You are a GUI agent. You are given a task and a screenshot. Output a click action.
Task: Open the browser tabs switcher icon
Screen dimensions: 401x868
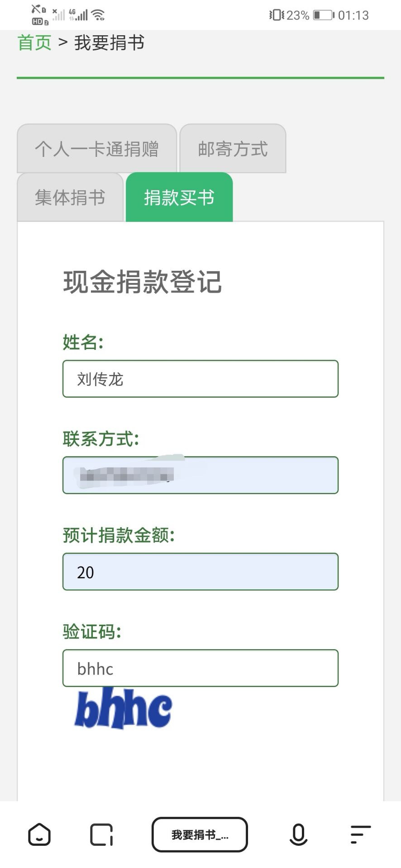pyautogui.click(x=101, y=835)
